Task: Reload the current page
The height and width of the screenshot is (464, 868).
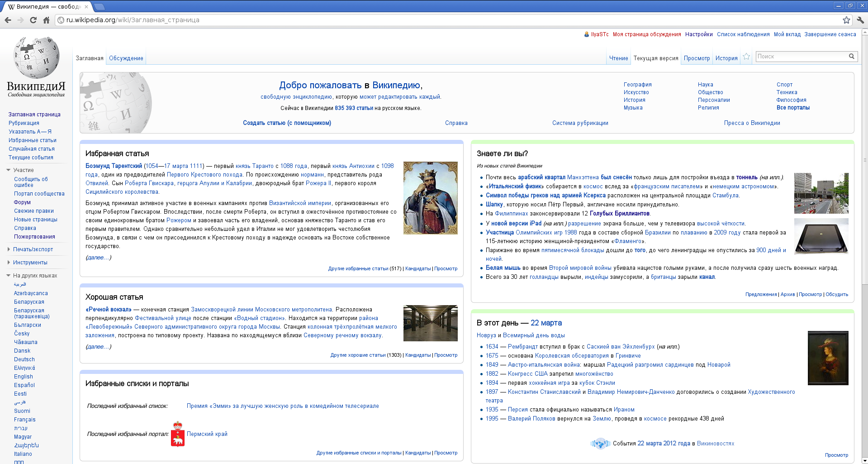Action: point(33,20)
